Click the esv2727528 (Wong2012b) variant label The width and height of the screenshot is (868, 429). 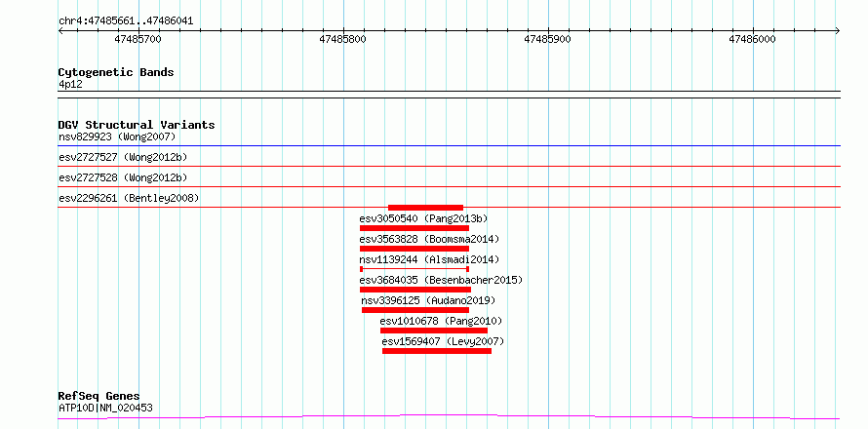[x=123, y=177]
